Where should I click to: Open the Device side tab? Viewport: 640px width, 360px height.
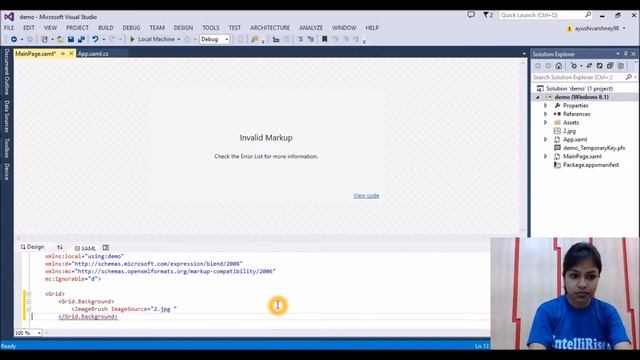coord(7,171)
